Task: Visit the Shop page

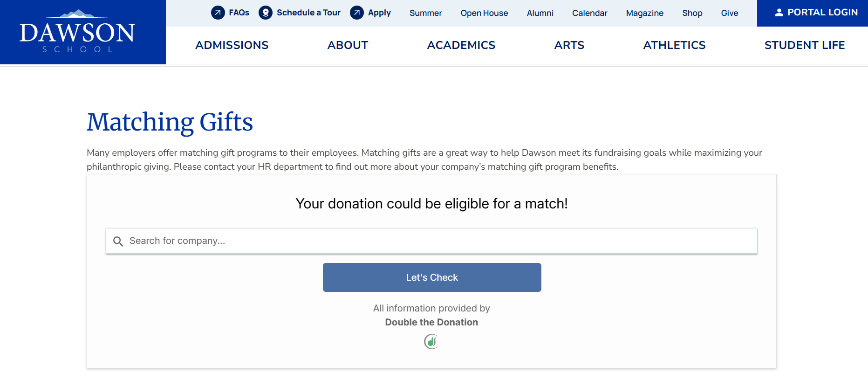Action: pos(692,13)
